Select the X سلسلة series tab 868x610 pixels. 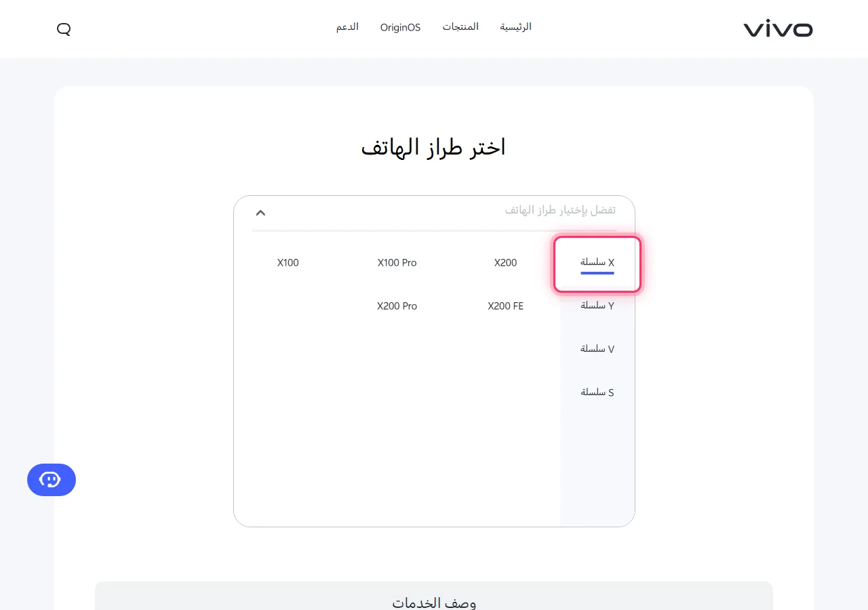pyautogui.click(x=597, y=264)
